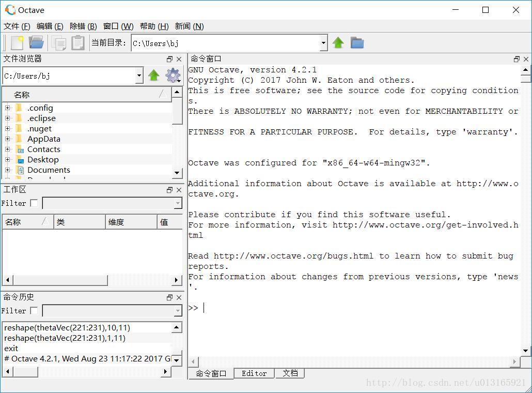This screenshot has height=393, width=532.
Task: Expand the .config folder tree node
Action: pos(7,108)
